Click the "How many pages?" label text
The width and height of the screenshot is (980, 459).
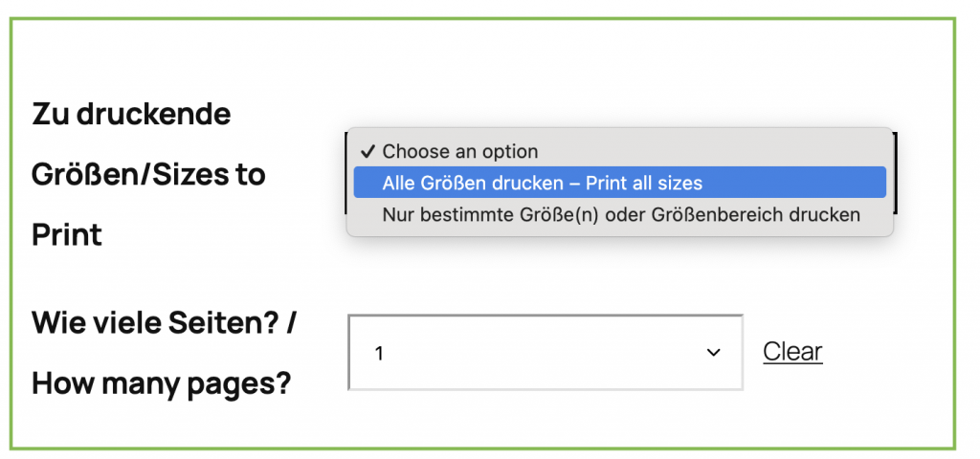pyautogui.click(x=161, y=382)
